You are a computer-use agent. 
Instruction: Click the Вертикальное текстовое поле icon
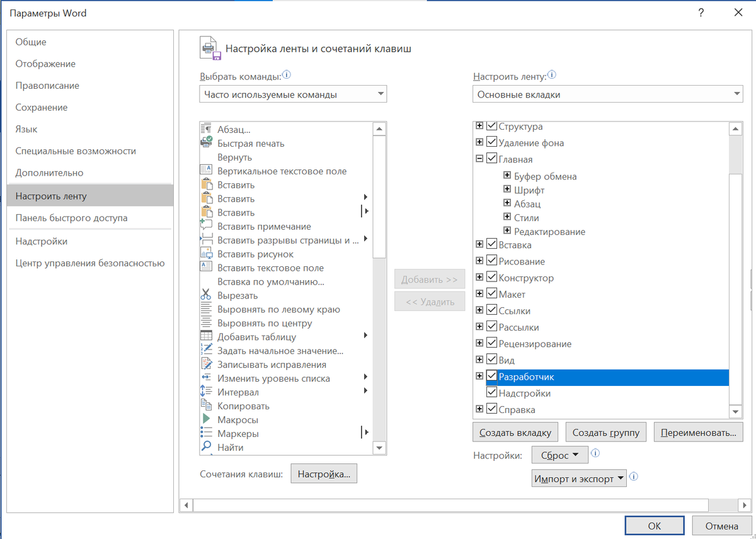[206, 171]
